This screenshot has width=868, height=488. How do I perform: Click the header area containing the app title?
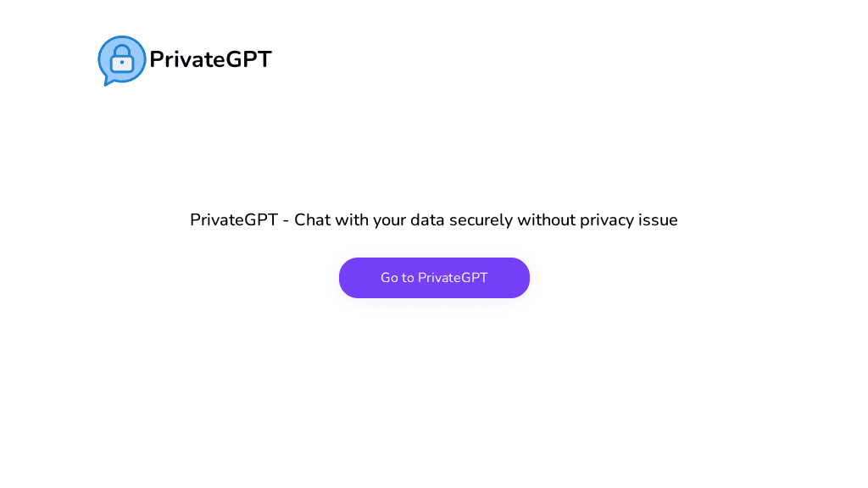pyautogui.click(x=185, y=60)
